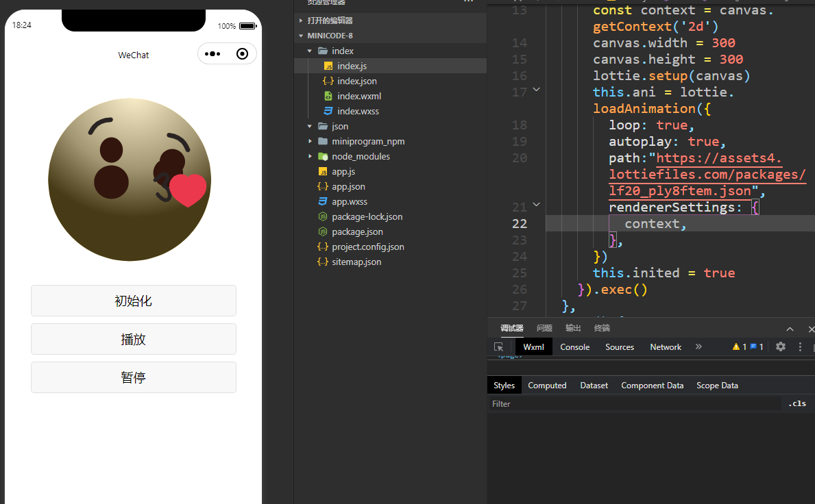The height and width of the screenshot is (504, 815).
Task: Click the index.js JavaScript file icon
Action: click(328, 66)
